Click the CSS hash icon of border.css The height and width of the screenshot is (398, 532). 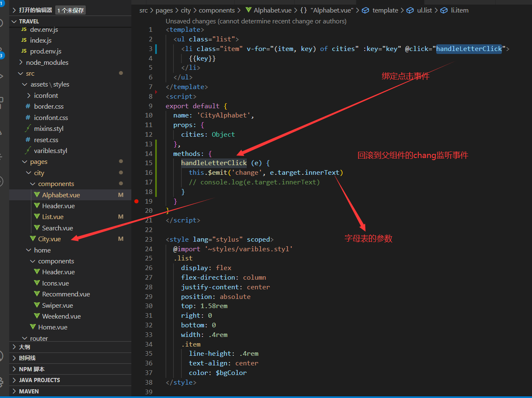tap(28, 107)
